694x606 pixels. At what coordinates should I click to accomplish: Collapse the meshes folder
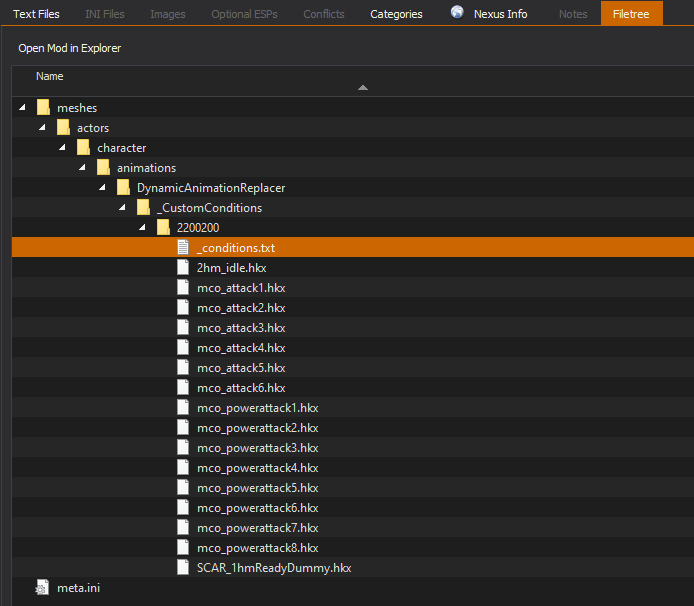point(22,107)
